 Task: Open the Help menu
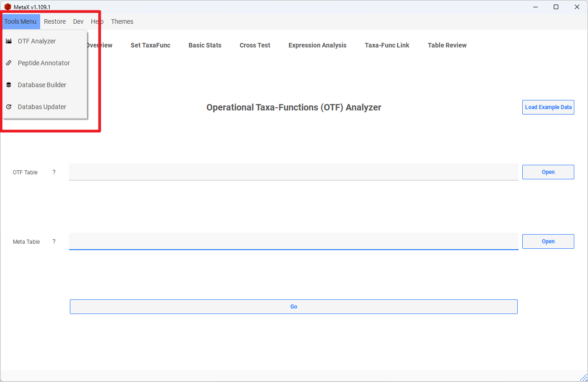click(x=97, y=21)
